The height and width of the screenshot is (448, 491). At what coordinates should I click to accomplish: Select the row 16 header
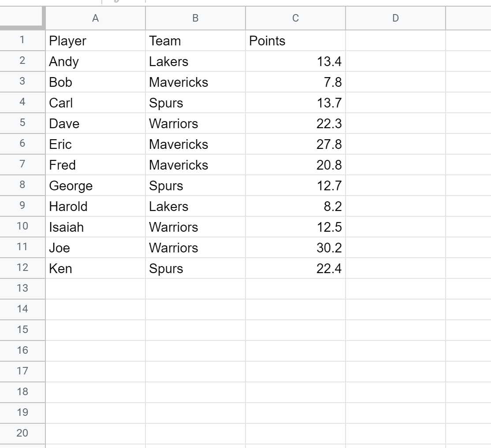(22, 351)
